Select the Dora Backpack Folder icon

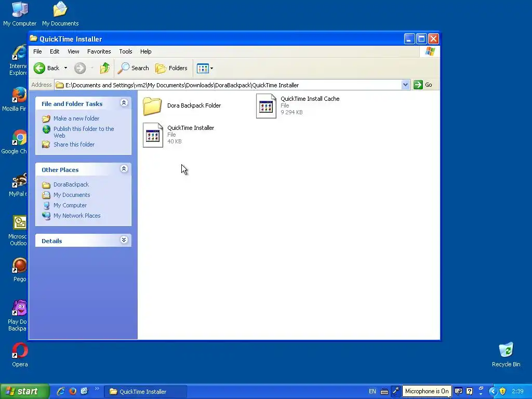(152, 106)
